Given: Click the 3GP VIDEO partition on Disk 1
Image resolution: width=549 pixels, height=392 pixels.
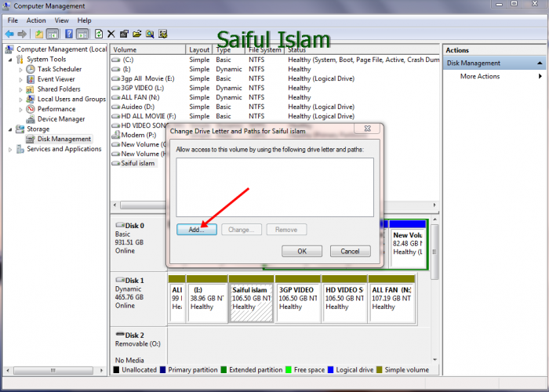Looking at the screenshot, I should coord(297,298).
